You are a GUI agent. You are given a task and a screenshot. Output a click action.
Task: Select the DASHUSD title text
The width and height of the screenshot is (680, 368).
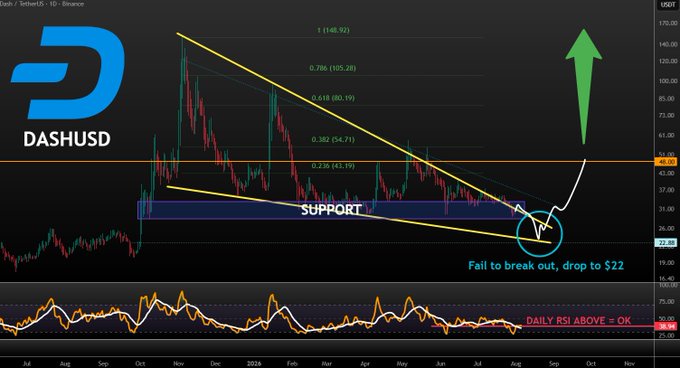[x=67, y=139]
